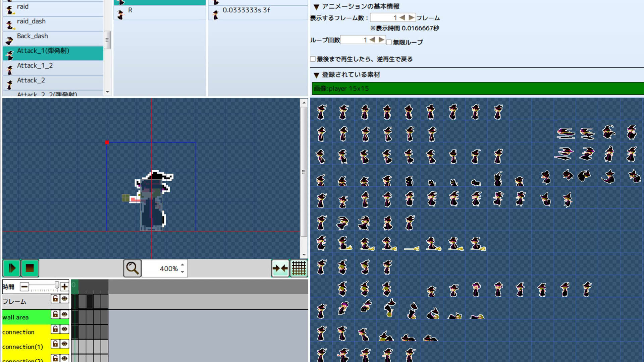644x362 pixels.
Task: Select the raid_dash animation
Action: click(53, 23)
